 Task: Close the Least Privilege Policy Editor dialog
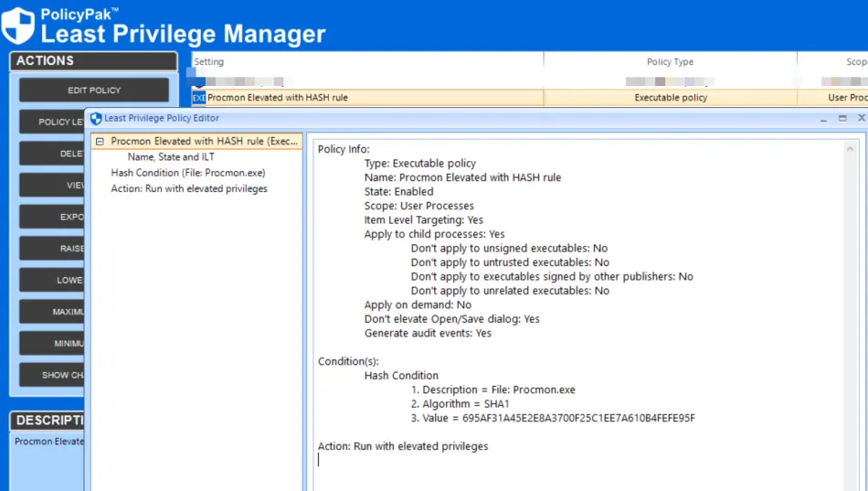coord(861,118)
